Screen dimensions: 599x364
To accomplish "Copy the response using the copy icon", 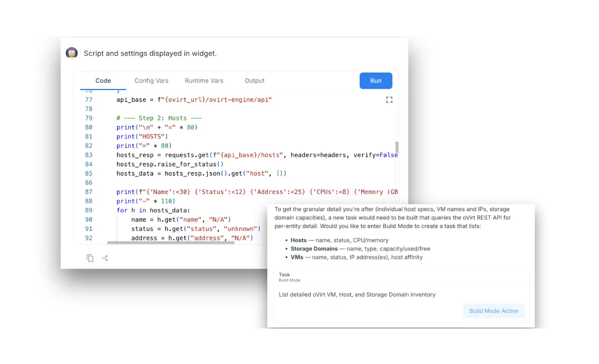I will click(x=90, y=258).
